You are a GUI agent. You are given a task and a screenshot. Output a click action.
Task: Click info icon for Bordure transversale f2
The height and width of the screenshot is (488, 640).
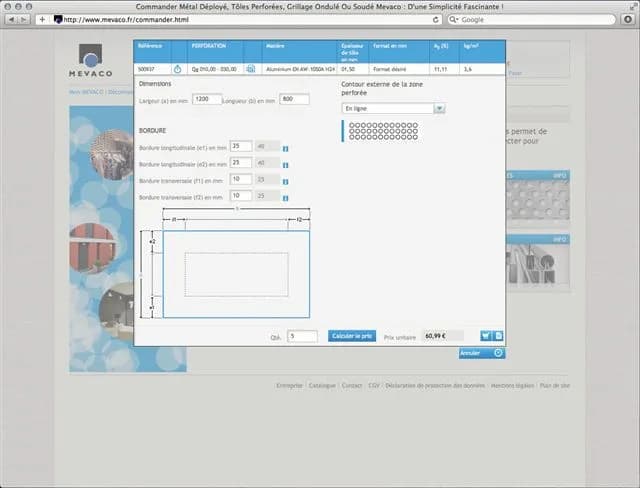[x=285, y=198]
